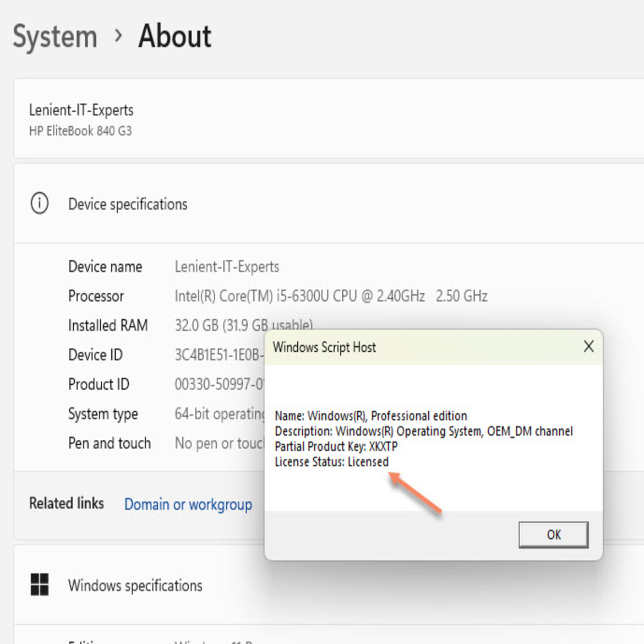Click the Processor value text
Viewport: 644px width, 644px height.
[330, 296]
